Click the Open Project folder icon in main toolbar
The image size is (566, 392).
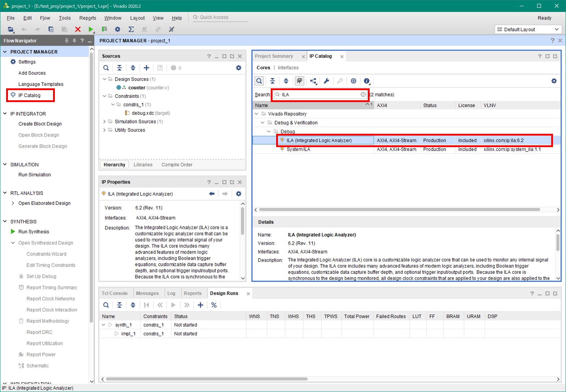11,29
